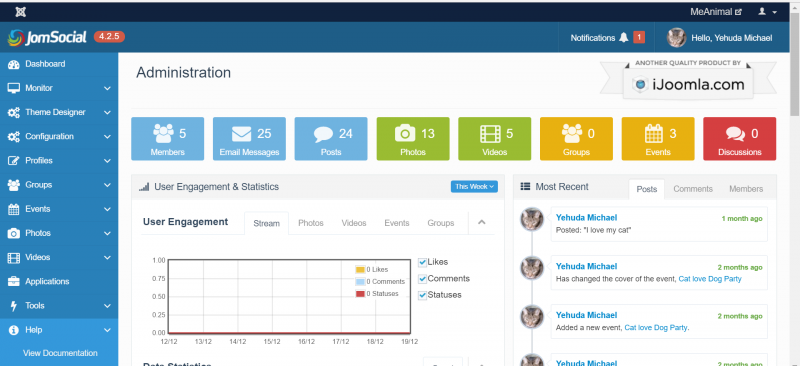Uncheck the Likes checkbox
Image resolution: width=800 pixels, height=366 pixels.
coord(422,262)
